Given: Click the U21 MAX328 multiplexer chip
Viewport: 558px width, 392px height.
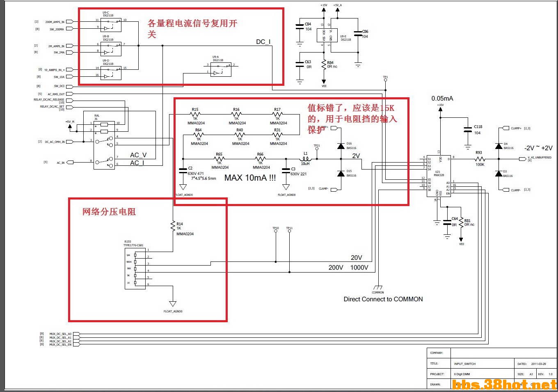Looking at the screenshot, I should point(439,176).
